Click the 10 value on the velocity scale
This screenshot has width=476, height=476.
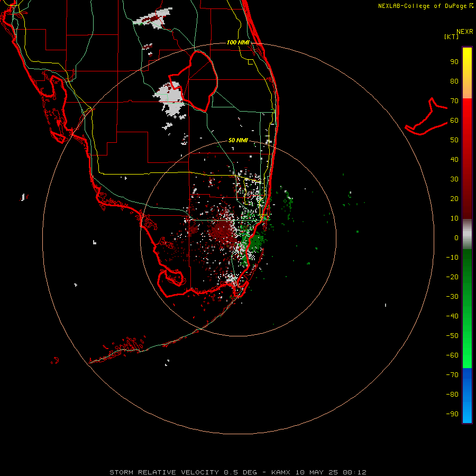click(x=454, y=218)
